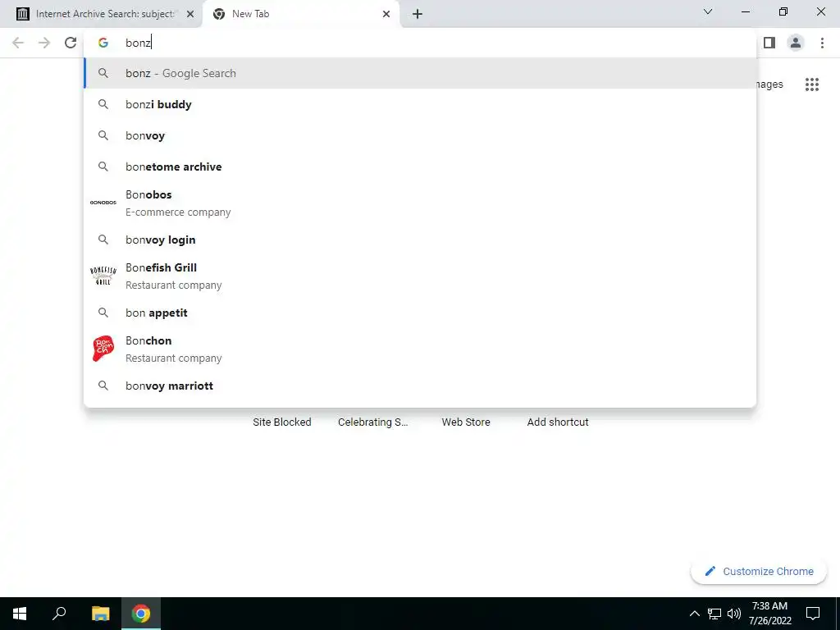Select 'bonz - Google Search' suggestion
Image resolution: width=840 pixels, height=630 pixels.
[x=420, y=73]
